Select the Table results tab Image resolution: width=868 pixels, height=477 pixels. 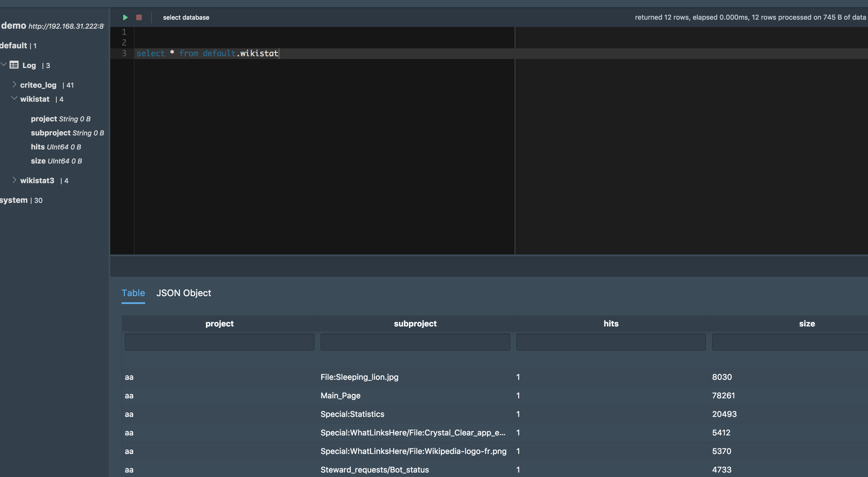(x=133, y=293)
